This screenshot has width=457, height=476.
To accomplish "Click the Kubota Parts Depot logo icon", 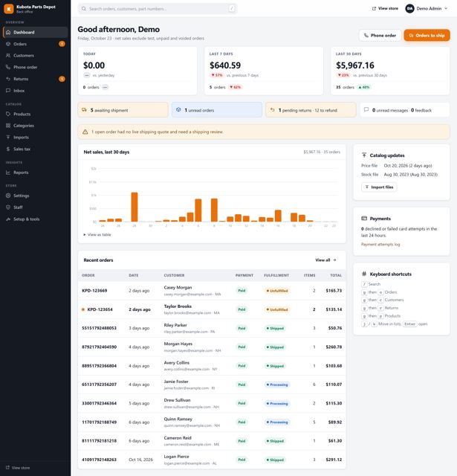I will [8, 9].
